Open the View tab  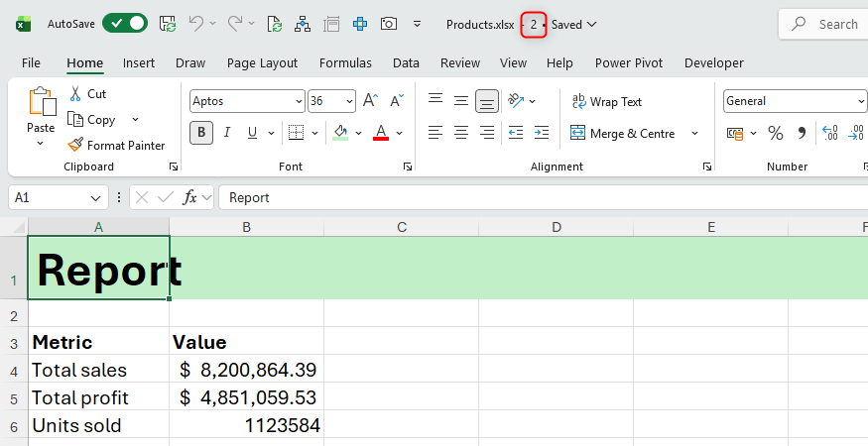coord(513,63)
